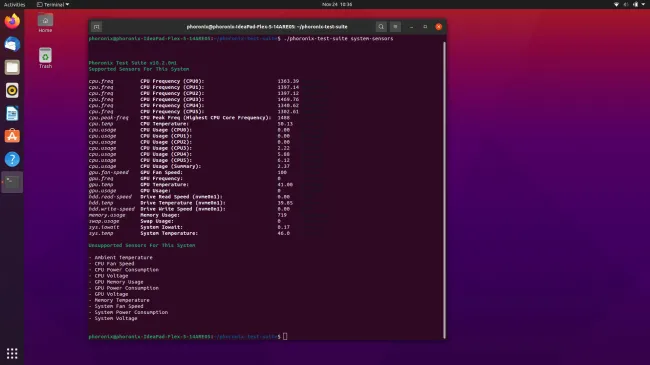Select the Terminal icon in dock

click(x=12, y=182)
